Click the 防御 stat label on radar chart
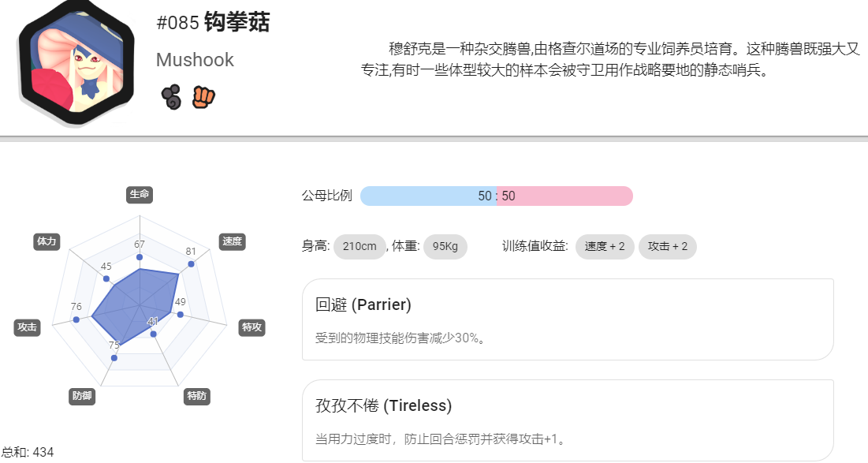The width and height of the screenshot is (868, 463). click(82, 396)
